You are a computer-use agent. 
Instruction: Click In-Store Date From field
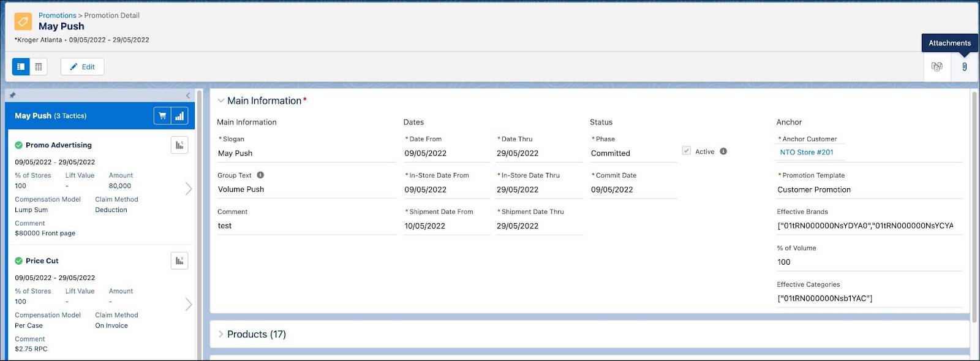[x=447, y=190]
